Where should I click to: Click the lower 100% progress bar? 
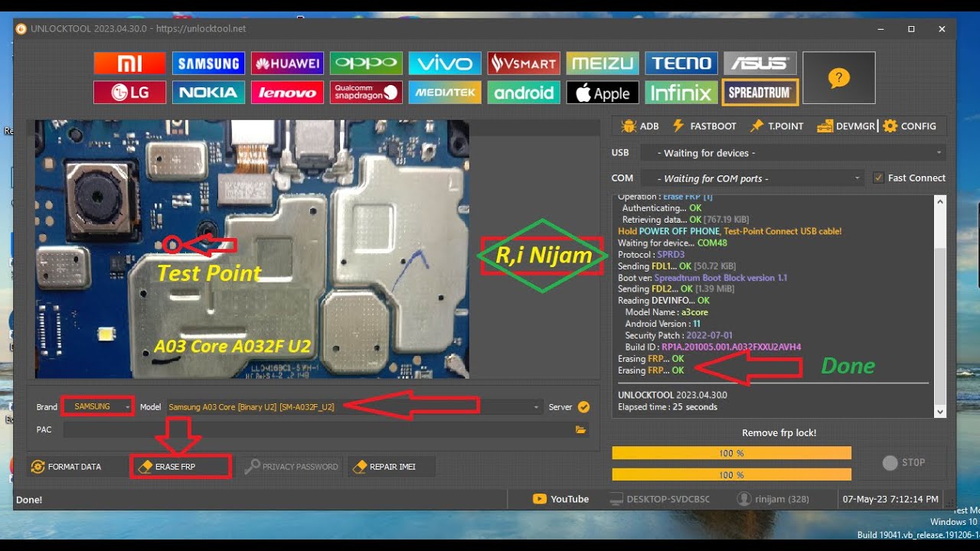click(x=731, y=474)
